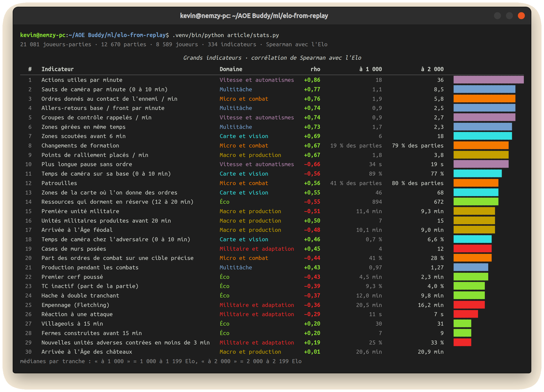Viewport: 544px width, 392px height.
Task: Click the orange close window button
Action: (x=521, y=16)
